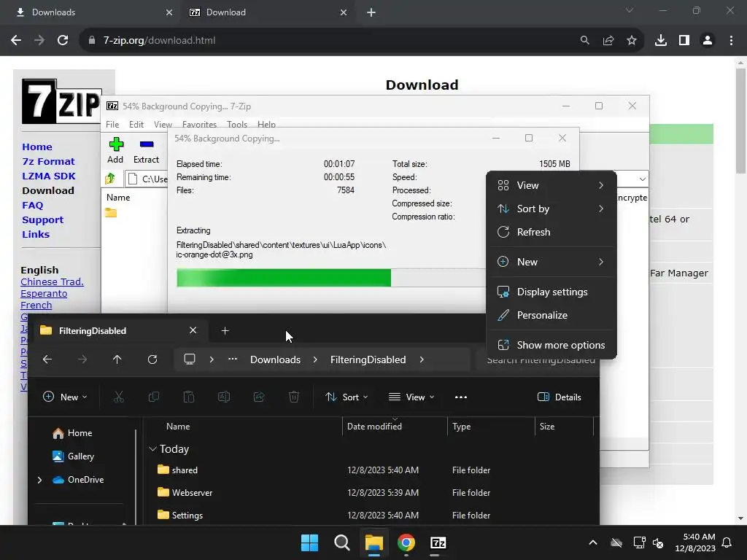Click the Rename icon in Explorer toolbar
Screen dimensions: 747x560
tap(224, 397)
